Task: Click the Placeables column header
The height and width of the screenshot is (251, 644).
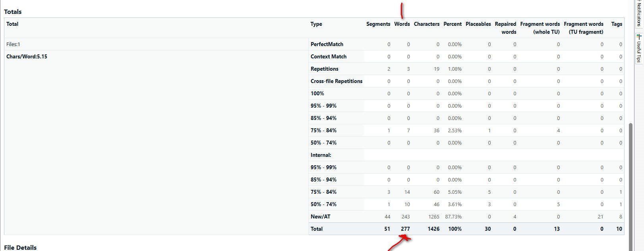Action: (478, 24)
